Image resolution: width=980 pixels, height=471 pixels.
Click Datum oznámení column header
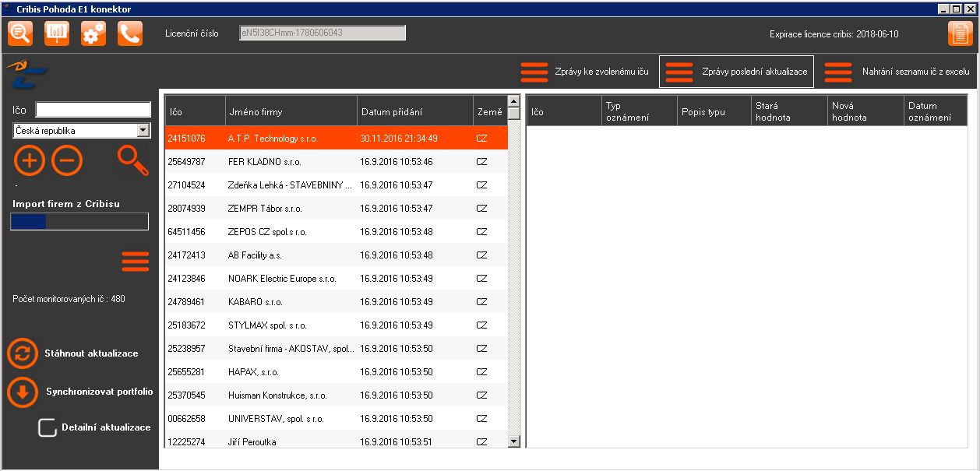[x=936, y=111]
